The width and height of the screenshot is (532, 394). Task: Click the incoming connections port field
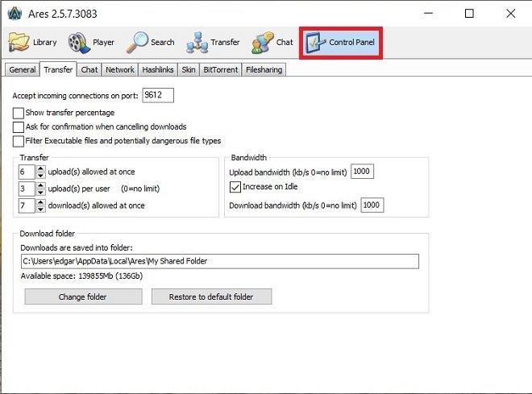[x=158, y=95]
